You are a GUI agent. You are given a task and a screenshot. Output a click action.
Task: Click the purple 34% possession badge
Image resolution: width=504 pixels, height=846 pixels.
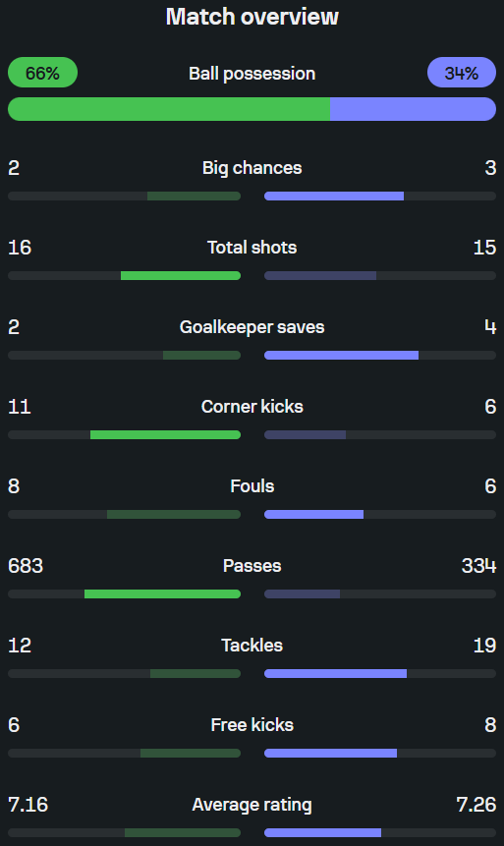pos(462,73)
